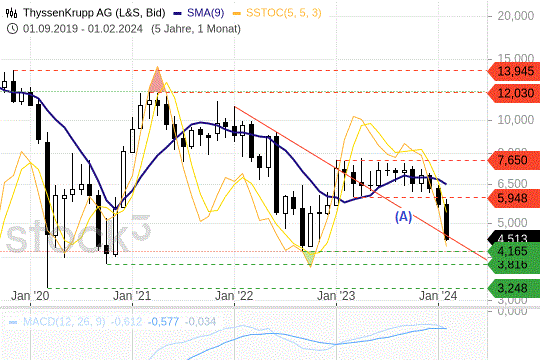This screenshot has width=540, height=360.
Task: Click the ThyssenKrupp AG chart title
Action: point(94,13)
